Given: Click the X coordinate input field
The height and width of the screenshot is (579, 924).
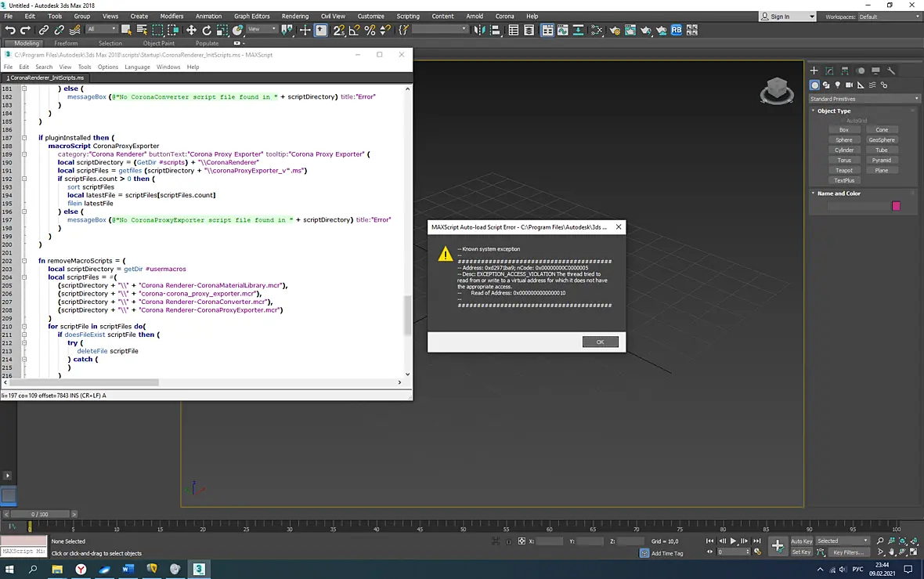Looking at the screenshot, I should (x=549, y=541).
